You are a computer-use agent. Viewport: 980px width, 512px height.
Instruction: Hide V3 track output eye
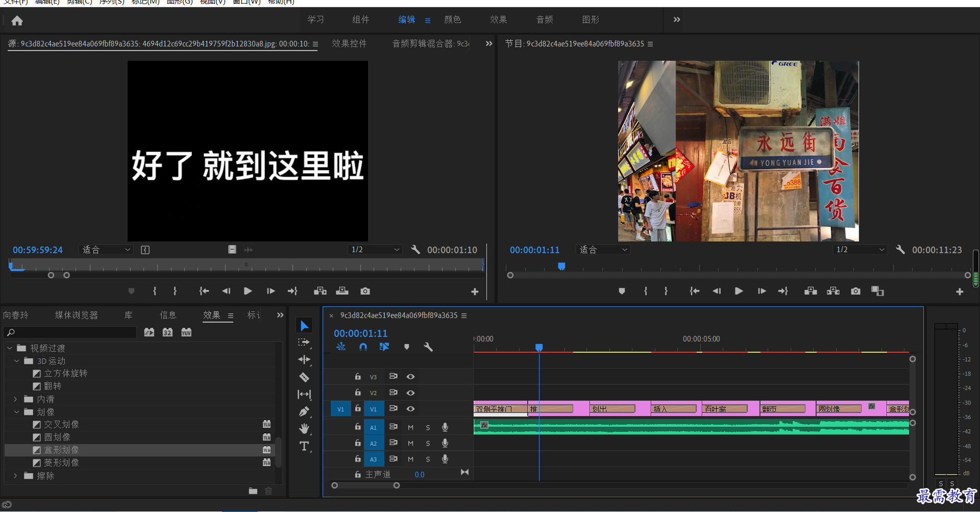pos(410,377)
